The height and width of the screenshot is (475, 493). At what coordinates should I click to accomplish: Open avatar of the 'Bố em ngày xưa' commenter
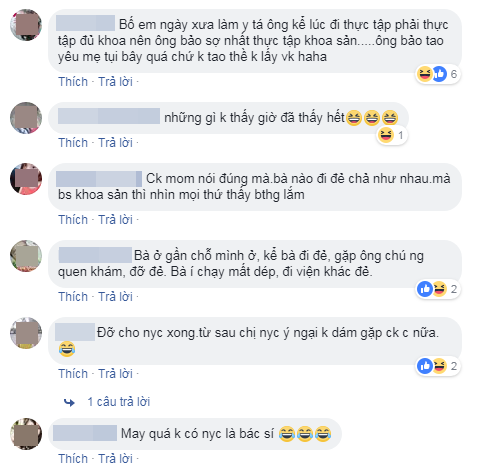[x=26, y=25]
